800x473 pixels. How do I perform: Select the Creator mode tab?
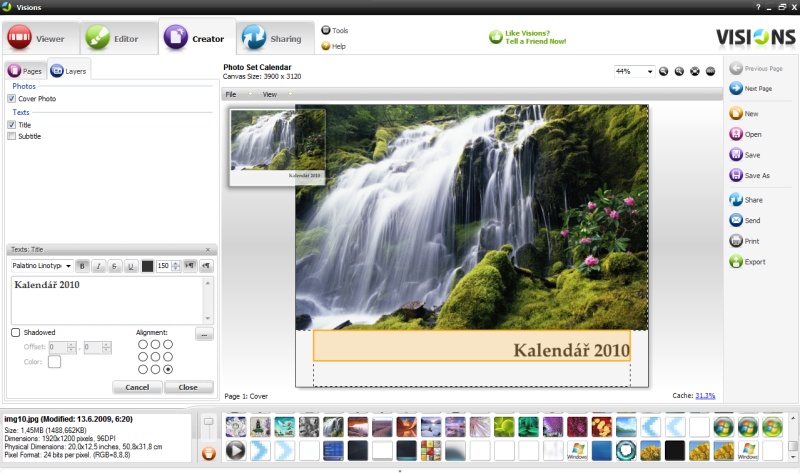[197, 38]
